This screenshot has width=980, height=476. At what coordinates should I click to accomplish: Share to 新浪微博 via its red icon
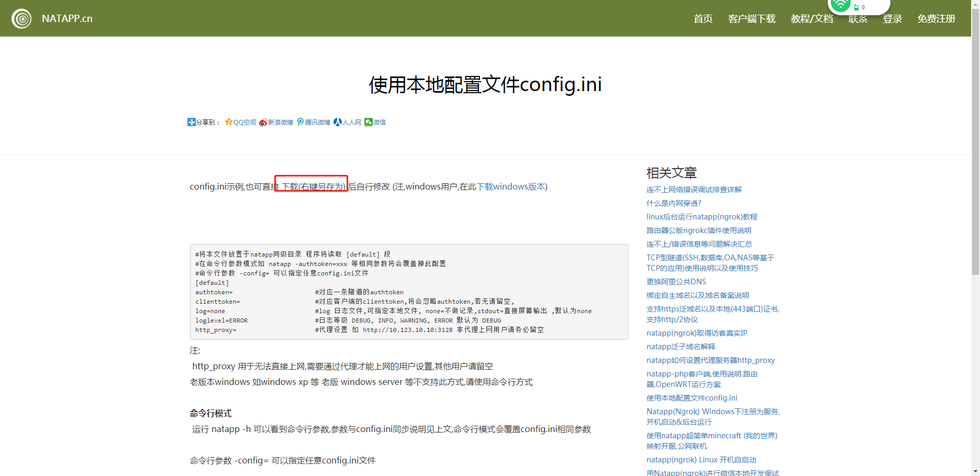263,123
